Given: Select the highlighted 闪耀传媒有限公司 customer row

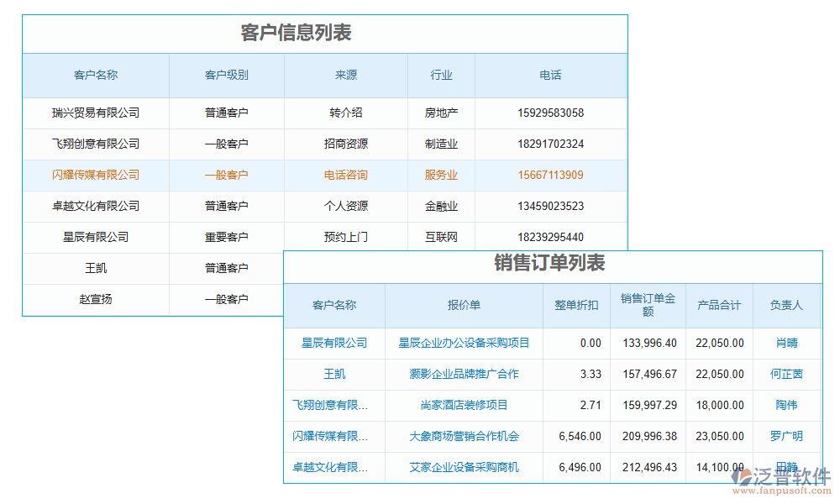Looking at the screenshot, I should [96, 175].
